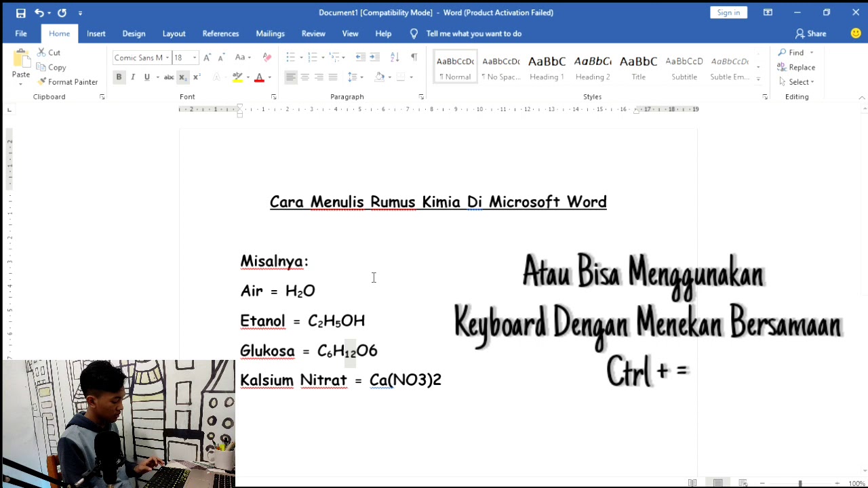The width and height of the screenshot is (868, 488).
Task: Click the smiley feedback icon
Action: [x=856, y=33]
